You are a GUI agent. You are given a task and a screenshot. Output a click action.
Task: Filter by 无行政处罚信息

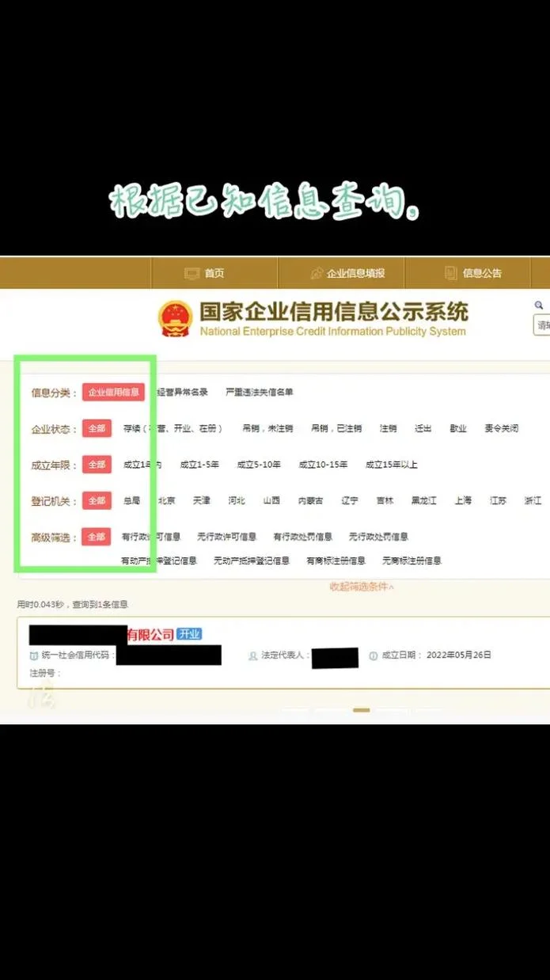click(379, 537)
